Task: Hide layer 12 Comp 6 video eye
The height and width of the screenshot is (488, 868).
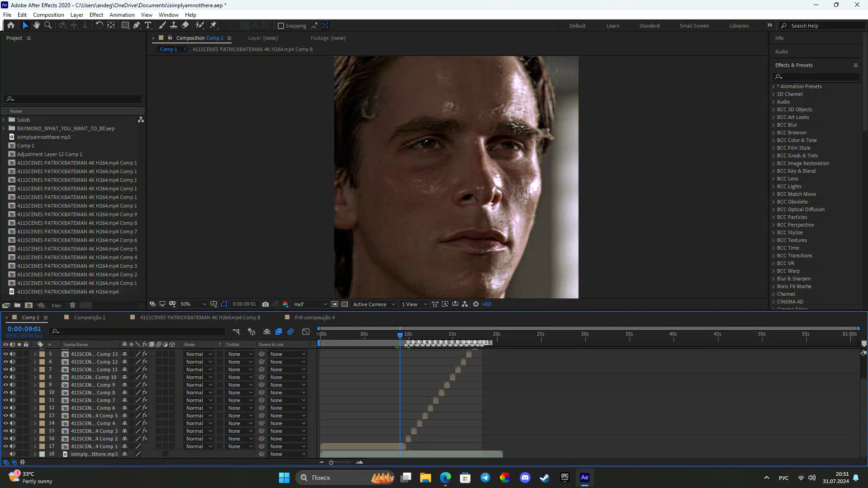Action: point(6,408)
